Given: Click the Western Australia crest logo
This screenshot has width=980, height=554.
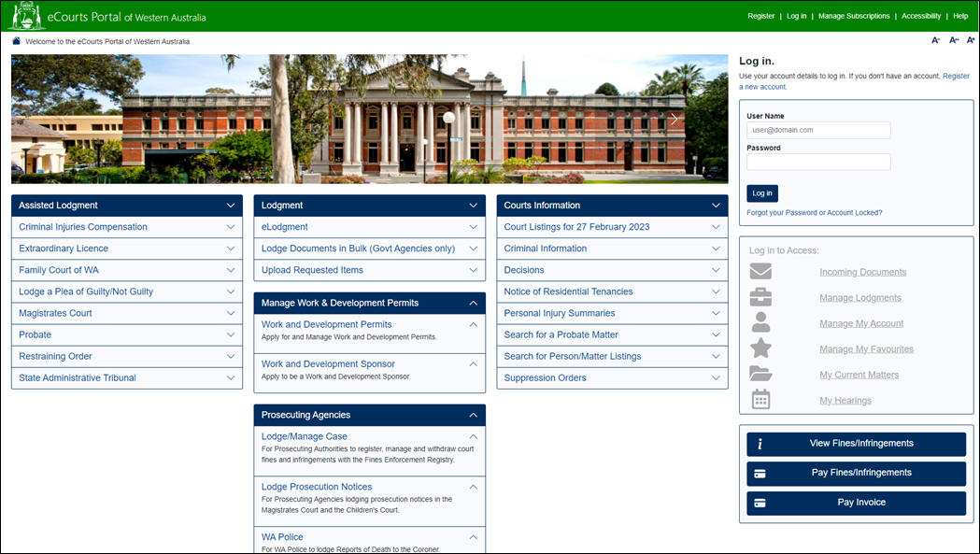Looking at the screenshot, I should (x=25, y=16).
